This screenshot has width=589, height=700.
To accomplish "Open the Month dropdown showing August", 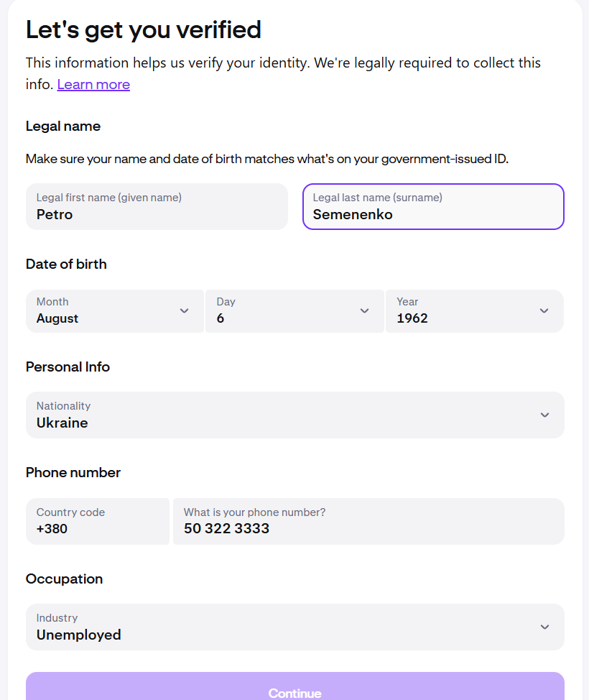I will 108,311.
